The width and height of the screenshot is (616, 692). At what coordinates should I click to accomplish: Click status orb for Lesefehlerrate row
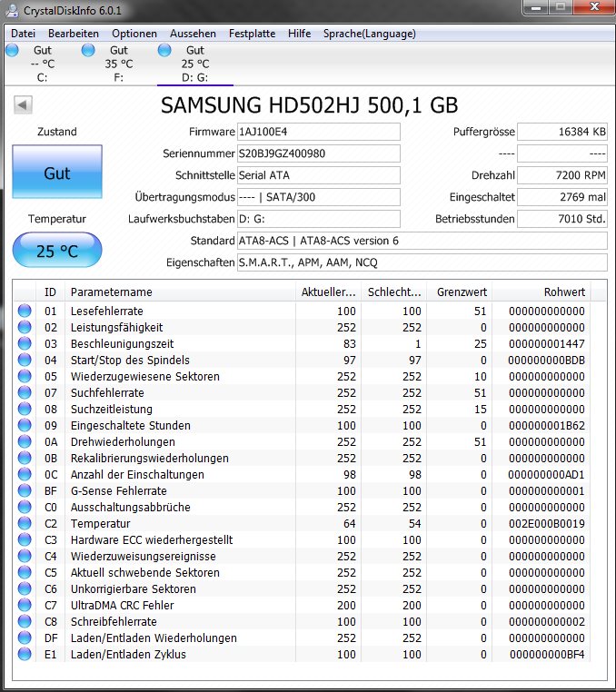point(25,311)
